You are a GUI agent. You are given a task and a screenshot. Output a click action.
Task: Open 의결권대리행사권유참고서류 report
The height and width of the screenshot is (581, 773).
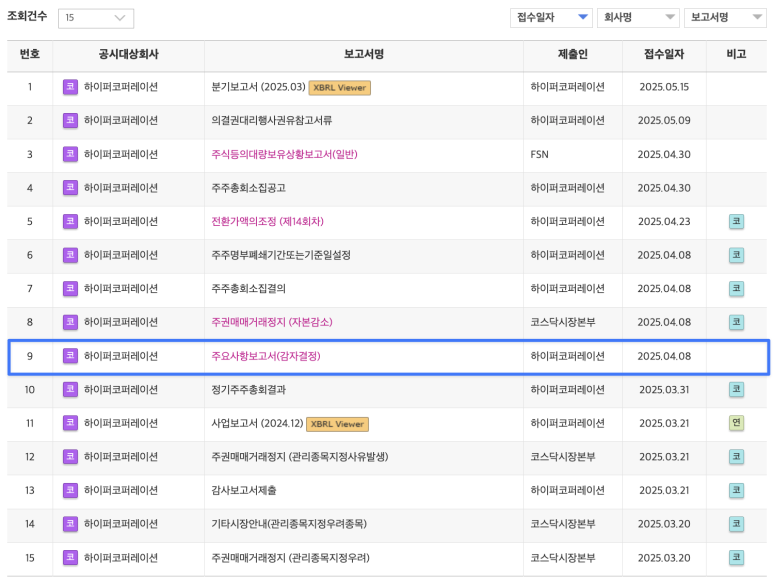272,121
